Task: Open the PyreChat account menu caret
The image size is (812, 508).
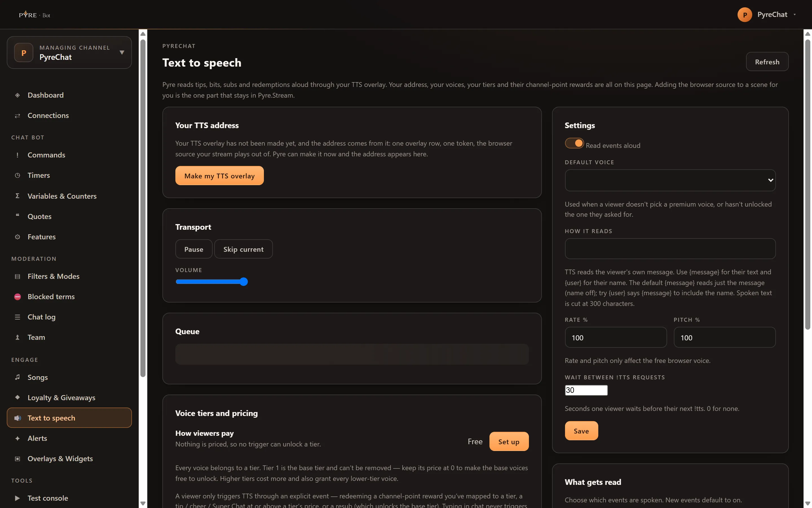Action: (795, 15)
